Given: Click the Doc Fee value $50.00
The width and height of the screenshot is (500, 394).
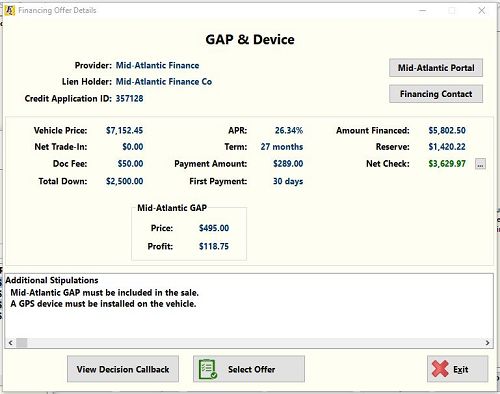Looking at the screenshot, I should [130, 164].
